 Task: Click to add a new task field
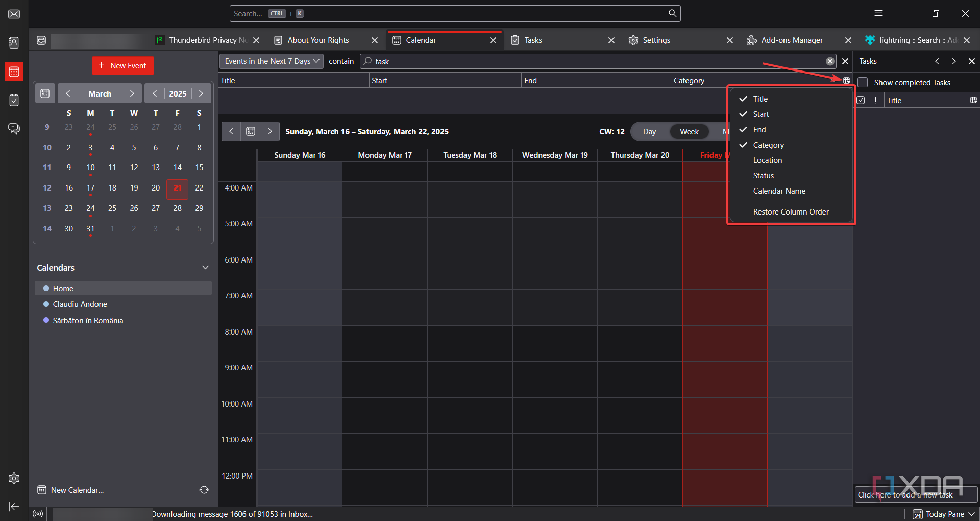point(916,494)
